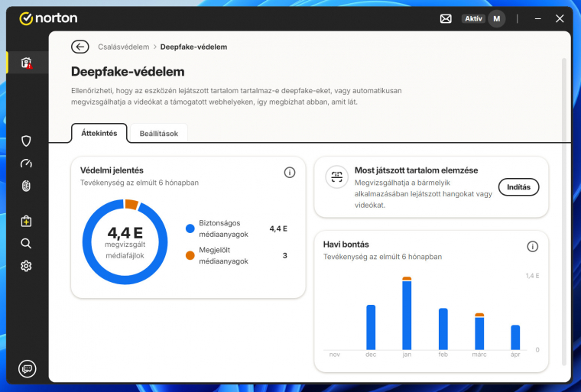
Task: Click the blue Biztonságos médiaanyagok legend dot
Action: click(190, 228)
